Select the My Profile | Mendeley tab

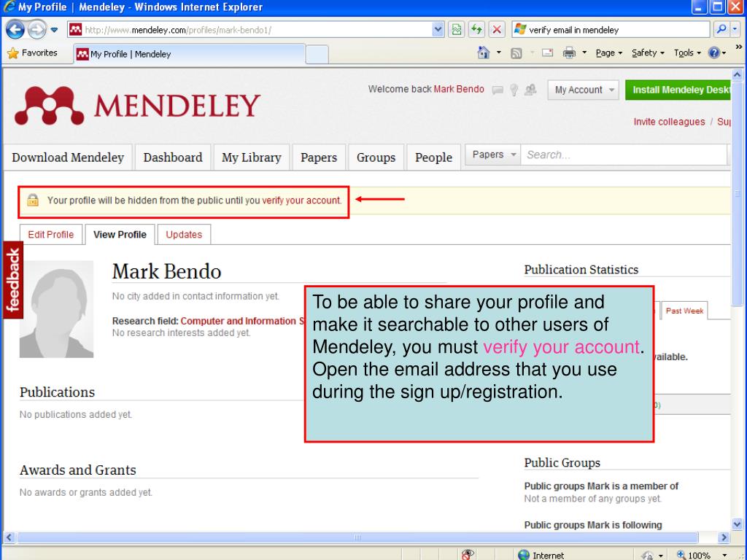point(189,54)
